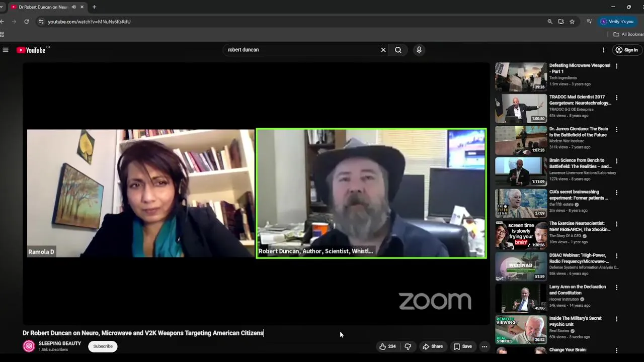
Task: Go to YouTube home via logo
Action: (31, 50)
